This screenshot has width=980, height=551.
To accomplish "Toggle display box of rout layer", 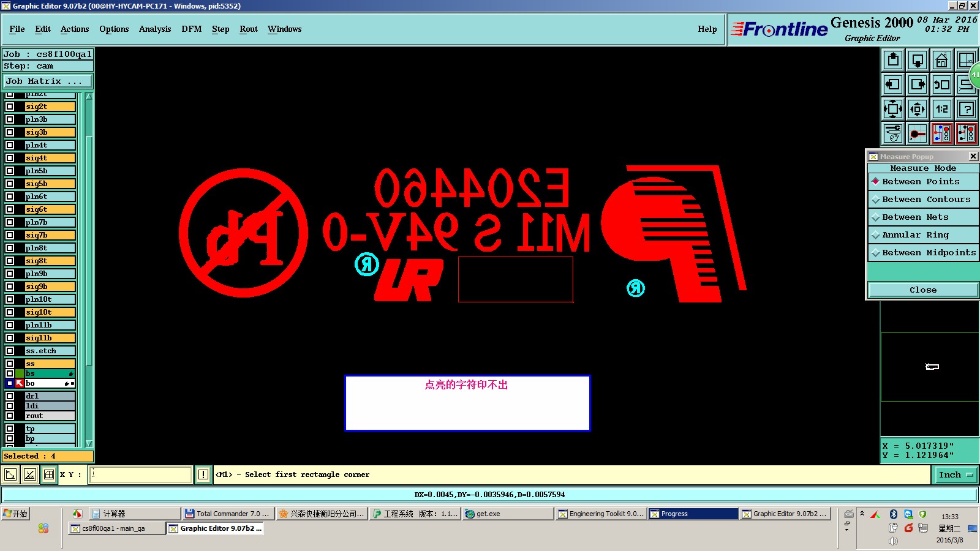I will (x=10, y=416).
